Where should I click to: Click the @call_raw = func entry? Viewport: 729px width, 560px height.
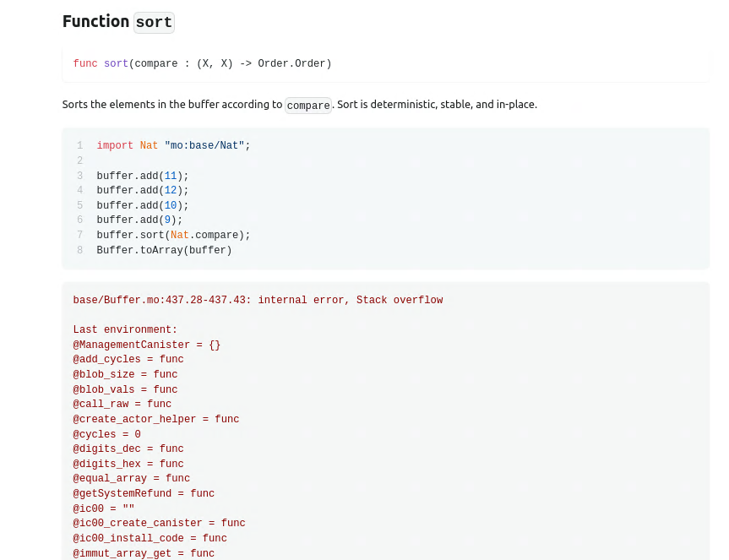pos(122,404)
